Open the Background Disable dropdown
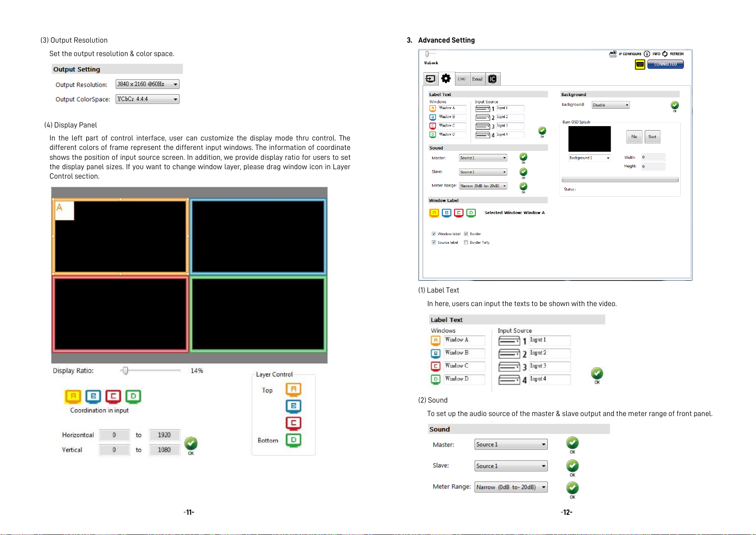This screenshot has height=535, width=756. (611, 105)
